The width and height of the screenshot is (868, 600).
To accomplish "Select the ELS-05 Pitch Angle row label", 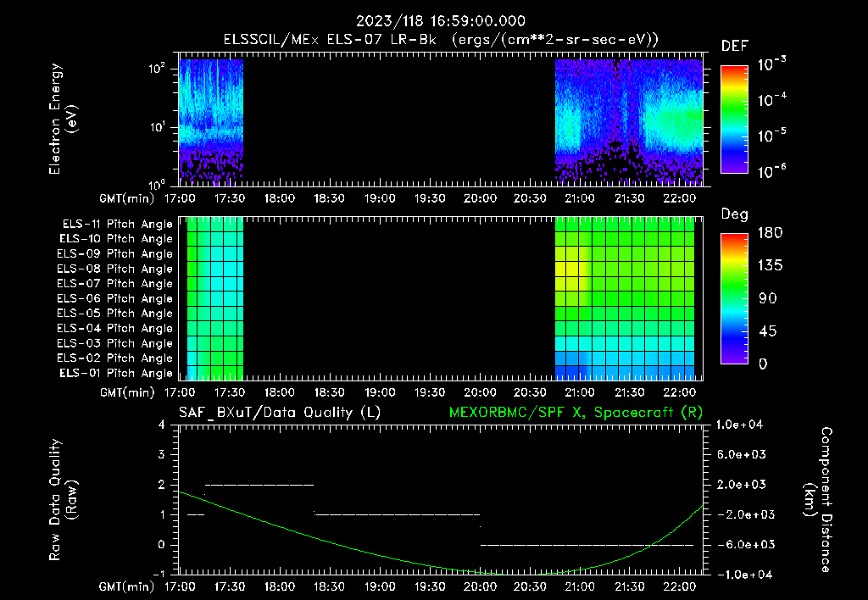I will (114, 314).
